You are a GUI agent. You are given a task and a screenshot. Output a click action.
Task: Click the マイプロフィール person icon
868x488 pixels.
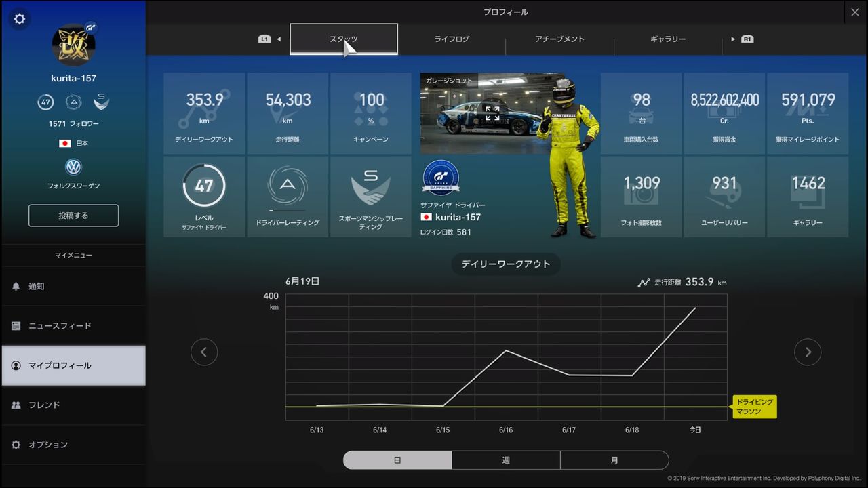[x=16, y=365]
